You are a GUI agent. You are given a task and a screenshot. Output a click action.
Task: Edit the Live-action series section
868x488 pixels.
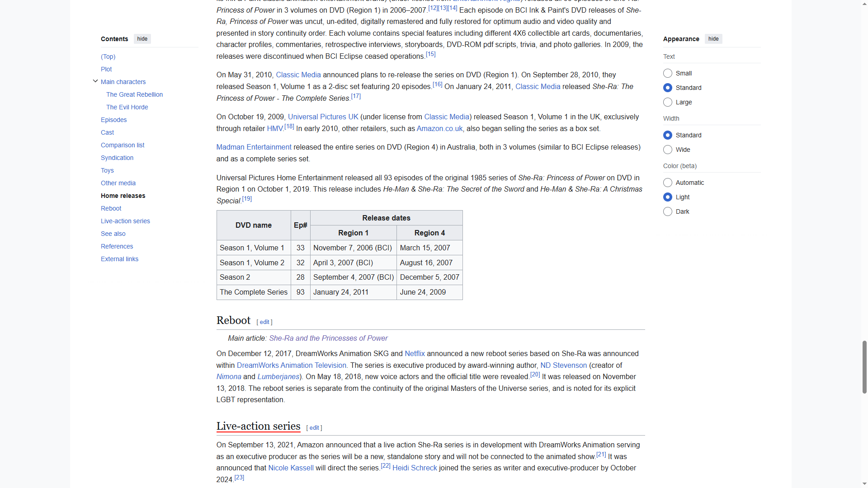click(314, 428)
